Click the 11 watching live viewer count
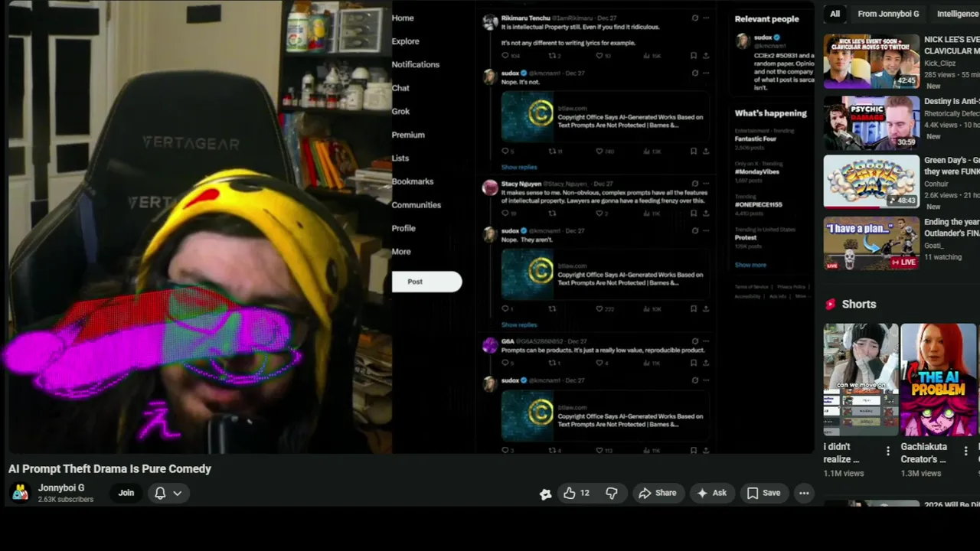980x551 pixels. click(942, 257)
